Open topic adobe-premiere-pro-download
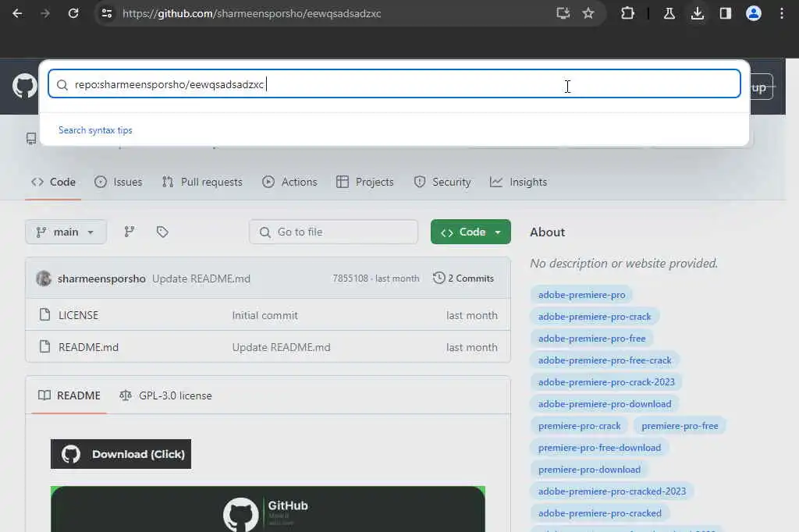The width and height of the screenshot is (799, 532). (x=605, y=404)
